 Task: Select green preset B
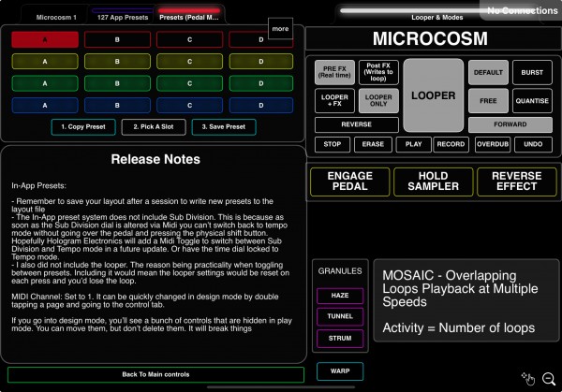click(117, 83)
